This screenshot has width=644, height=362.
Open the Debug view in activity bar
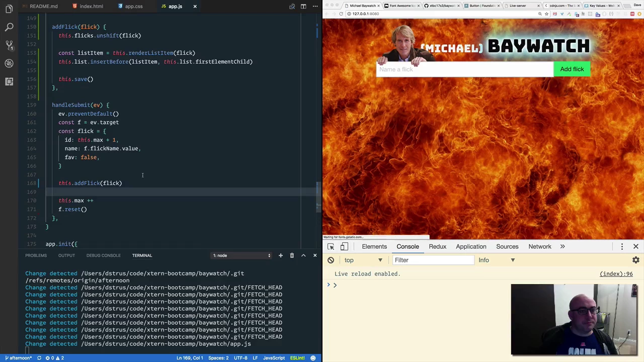coord(9,63)
